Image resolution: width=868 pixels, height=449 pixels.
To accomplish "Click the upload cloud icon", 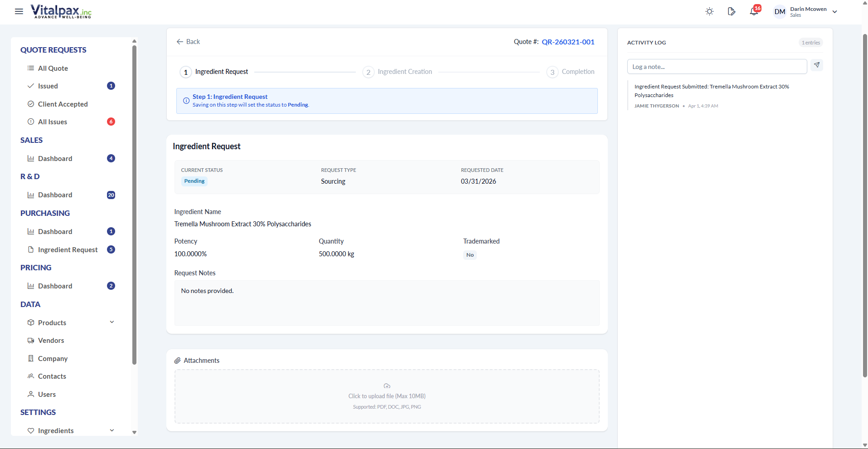I will pos(387,386).
